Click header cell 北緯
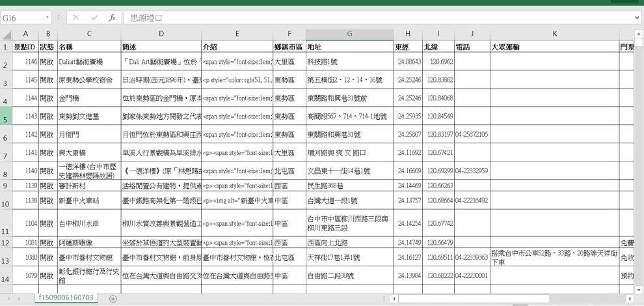Image resolution: width=644 pixels, height=306 pixels. pos(438,47)
